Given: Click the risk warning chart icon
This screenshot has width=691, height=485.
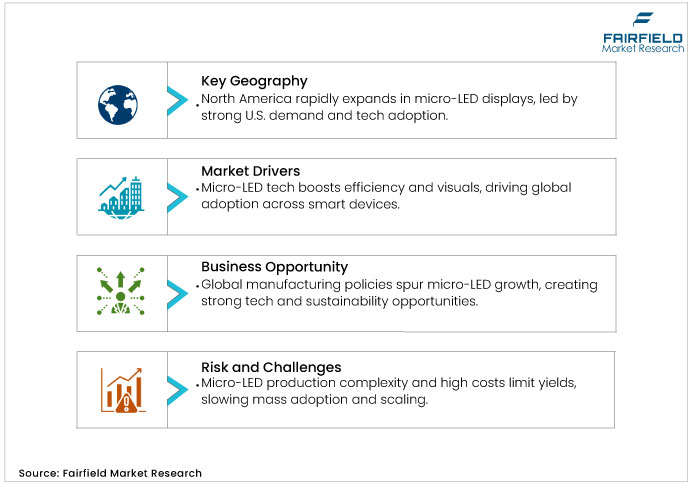Looking at the screenshot, I should [120, 389].
